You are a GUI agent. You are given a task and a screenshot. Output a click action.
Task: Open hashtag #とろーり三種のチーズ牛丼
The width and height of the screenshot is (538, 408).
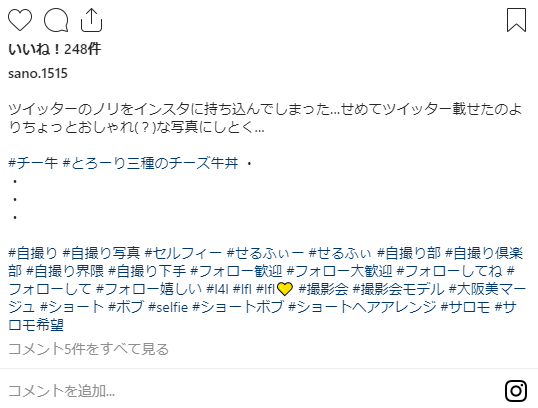click(x=150, y=163)
